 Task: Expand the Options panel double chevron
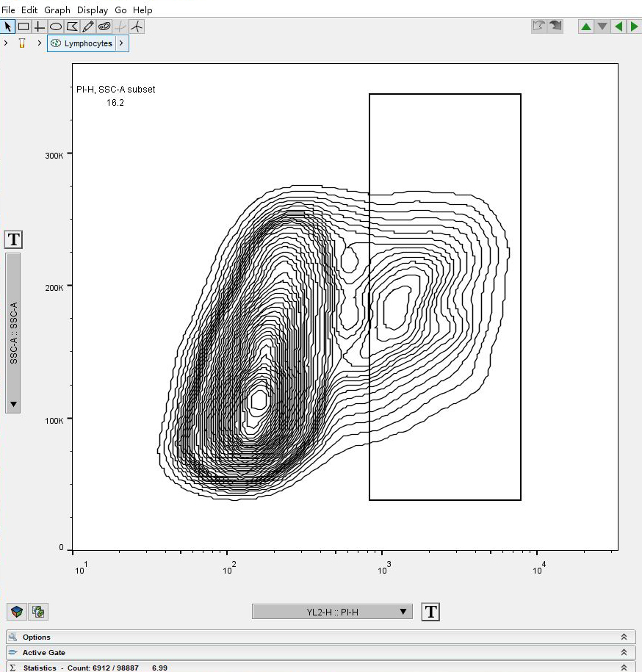pos(624,637)
